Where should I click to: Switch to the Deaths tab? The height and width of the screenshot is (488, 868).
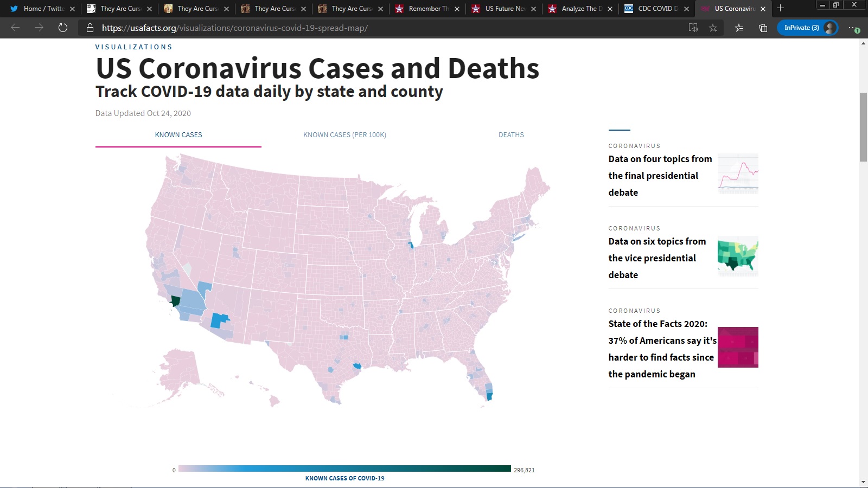(x=511, y=135)
